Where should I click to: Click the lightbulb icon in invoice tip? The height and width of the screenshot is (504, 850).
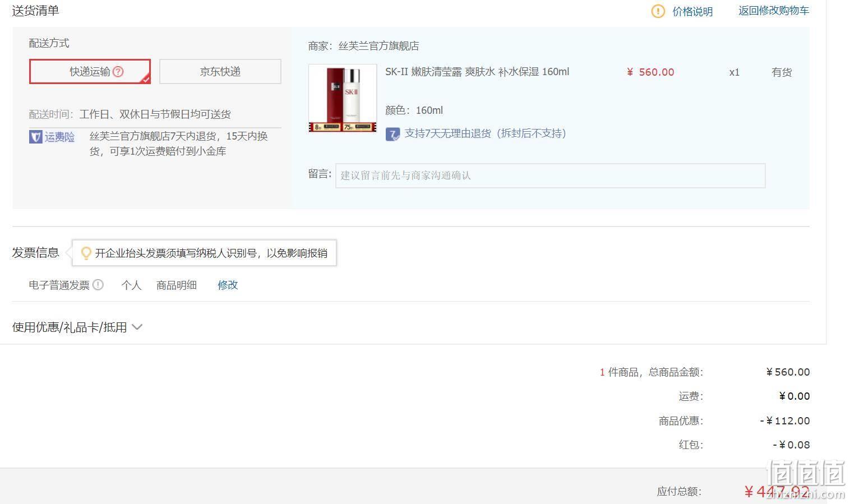coord(86,253)
